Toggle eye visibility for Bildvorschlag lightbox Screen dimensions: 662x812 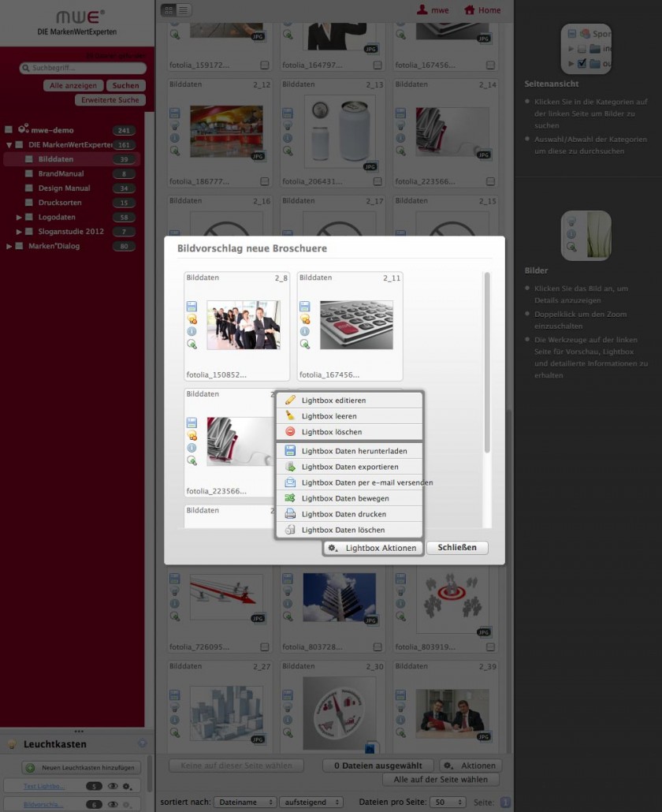113,804
